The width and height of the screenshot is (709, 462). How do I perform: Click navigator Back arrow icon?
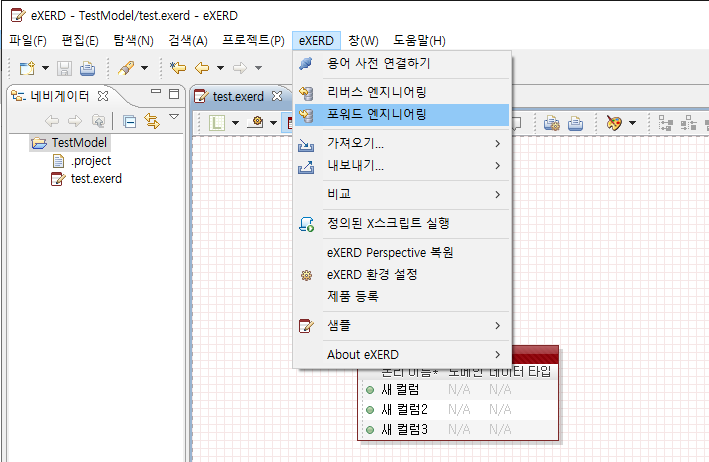52,121
